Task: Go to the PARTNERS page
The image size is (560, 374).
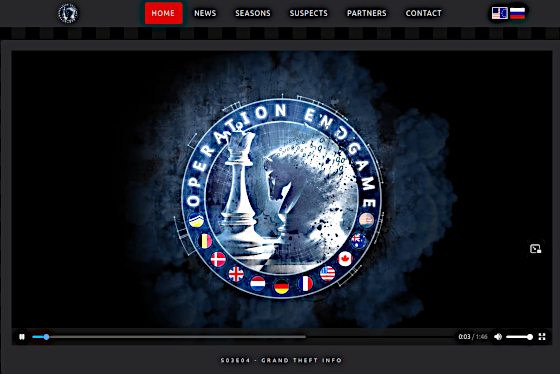Action: click(367, 13)
